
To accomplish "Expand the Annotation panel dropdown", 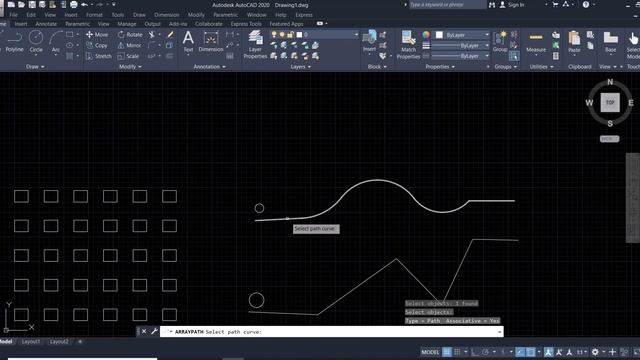I will (x=209, y=67).
